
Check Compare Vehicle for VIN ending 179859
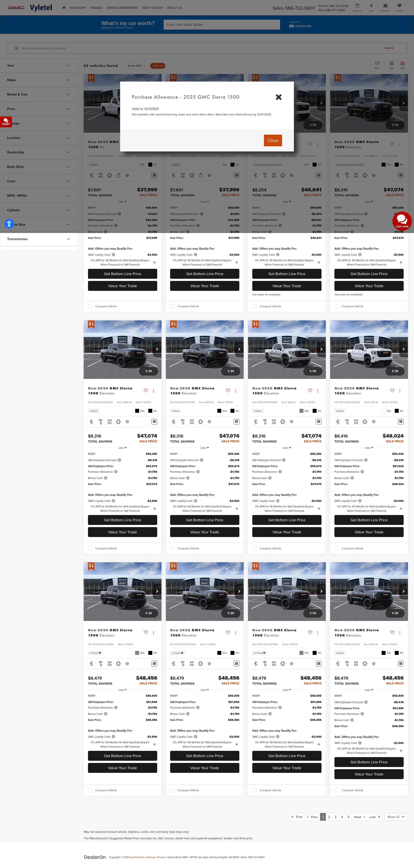[x=172, y=790]
